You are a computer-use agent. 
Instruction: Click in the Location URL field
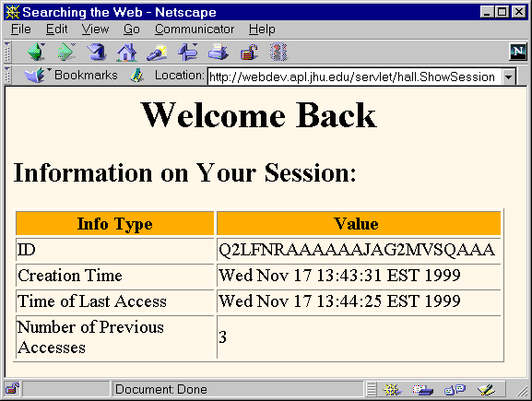(354, 77)
